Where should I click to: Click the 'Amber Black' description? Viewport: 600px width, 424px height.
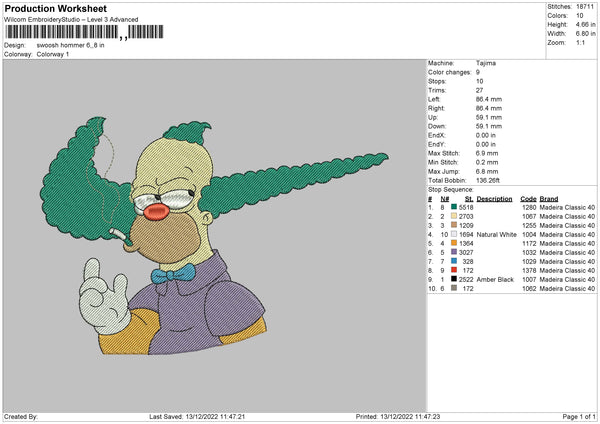(495, 279)
